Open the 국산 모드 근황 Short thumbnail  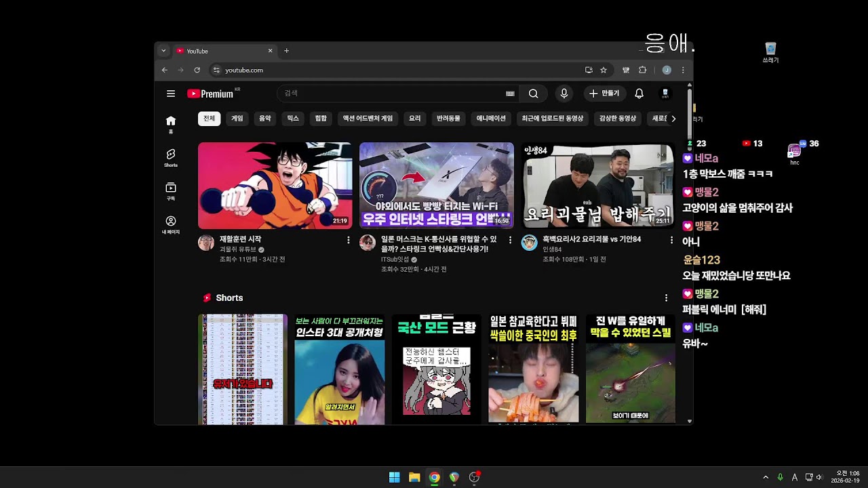click(437, 369)
